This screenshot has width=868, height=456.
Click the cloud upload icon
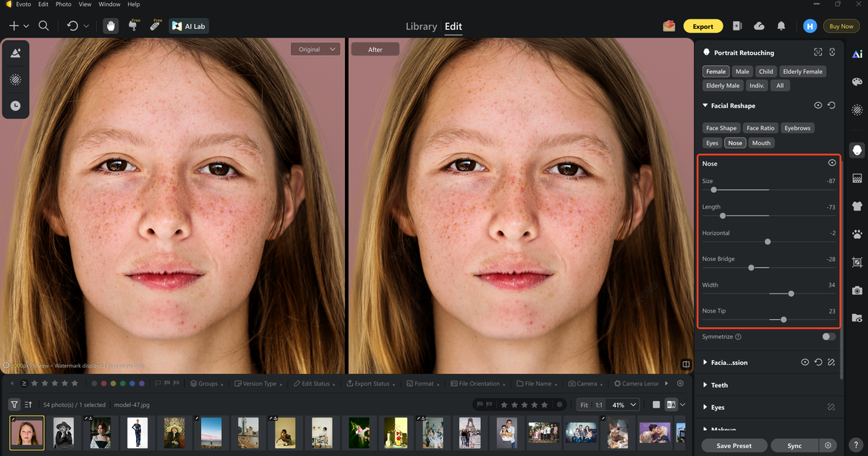click(x=759, y=26)
